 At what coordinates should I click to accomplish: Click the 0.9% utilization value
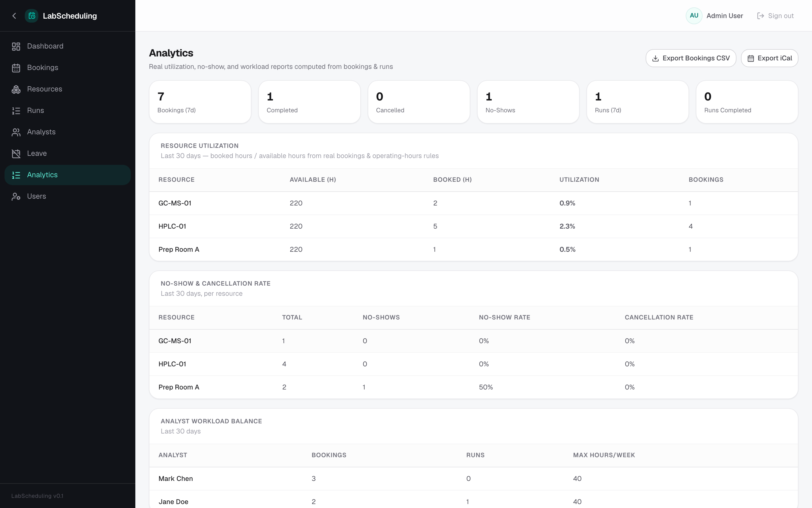tap(567, 203)
